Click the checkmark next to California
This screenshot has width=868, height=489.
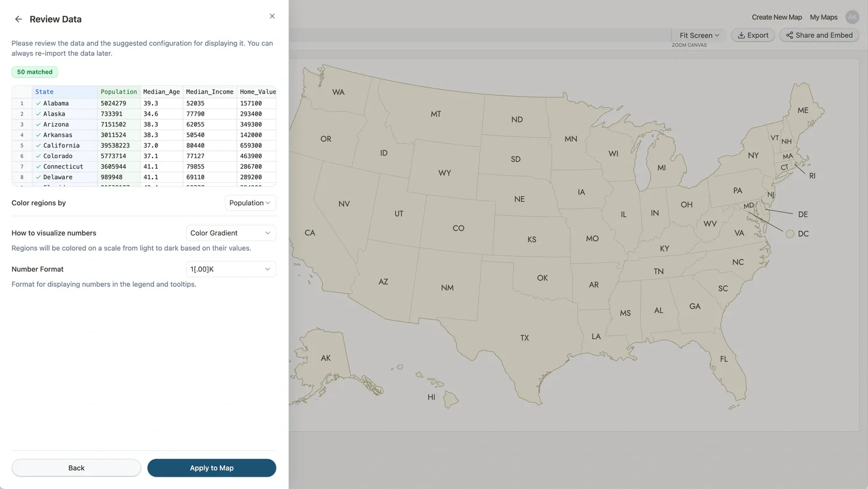[38, 146]
